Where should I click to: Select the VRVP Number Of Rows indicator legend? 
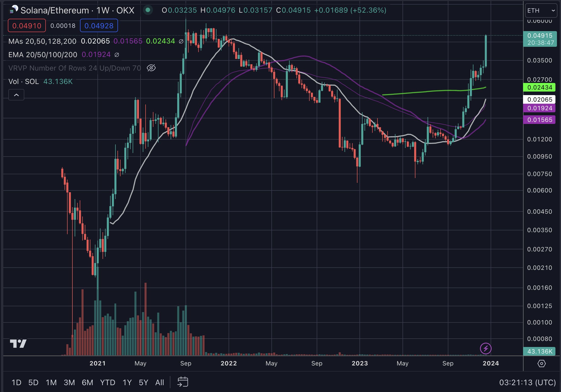tap(74, 68)
